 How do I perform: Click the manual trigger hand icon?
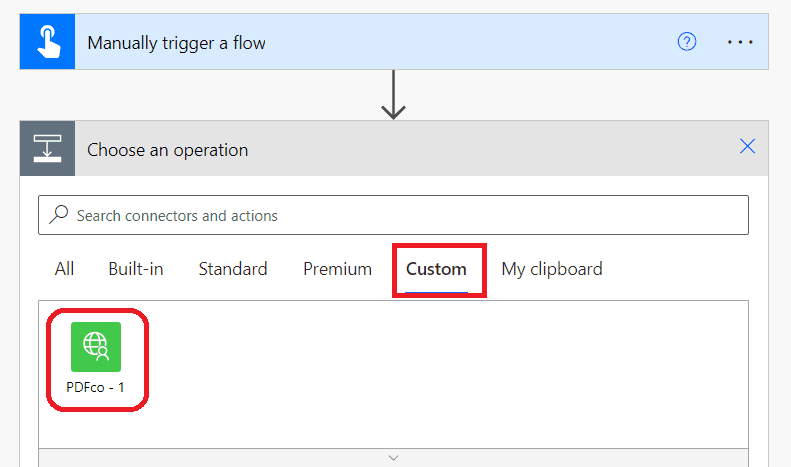(45, 42)
